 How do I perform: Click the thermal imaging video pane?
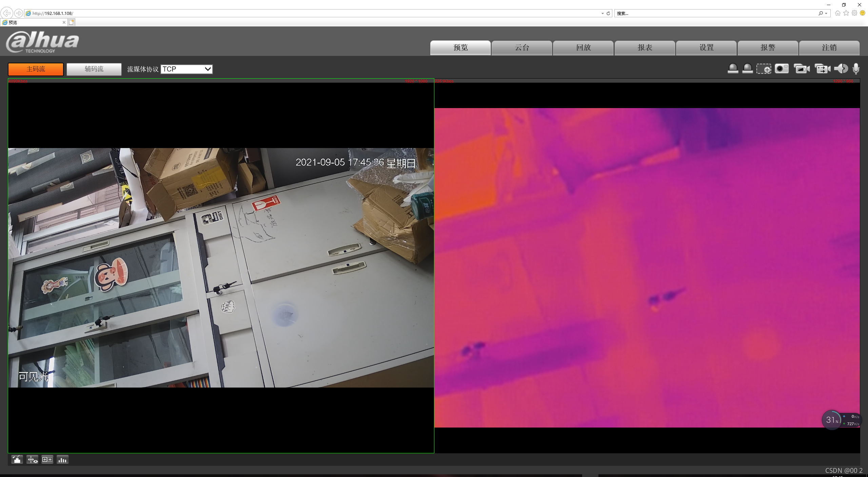coord(647,268)
